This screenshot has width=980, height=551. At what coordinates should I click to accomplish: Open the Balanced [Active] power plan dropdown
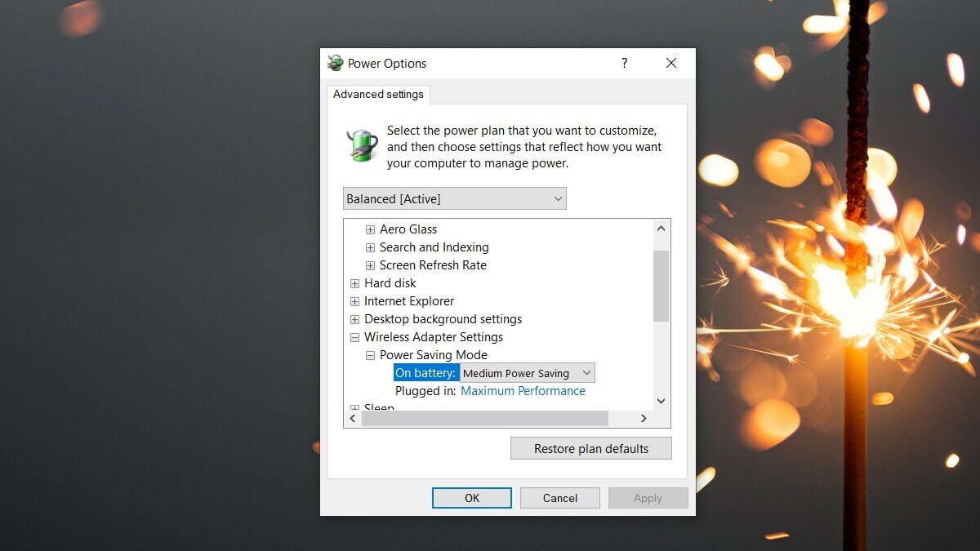coord(454,198)
